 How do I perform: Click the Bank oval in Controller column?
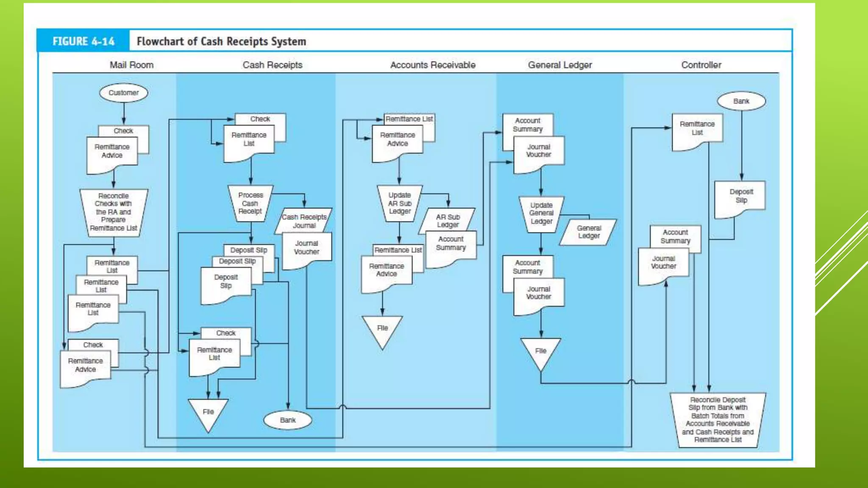click(741, 101)
